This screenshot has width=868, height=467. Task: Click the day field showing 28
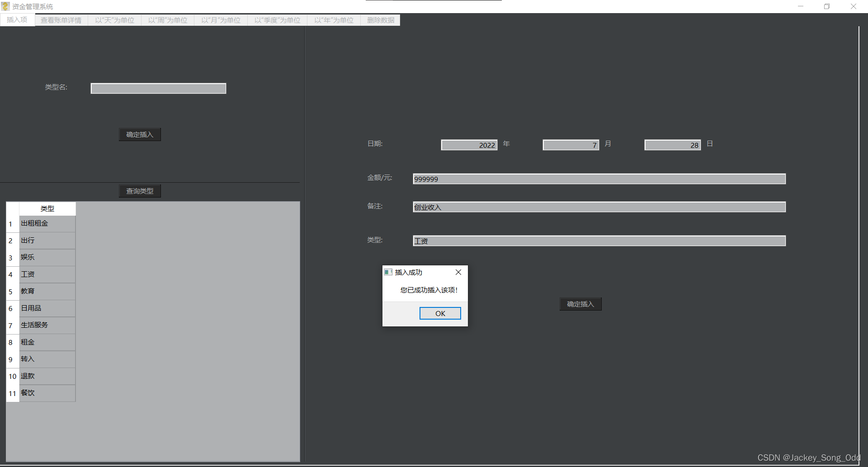click(673, 145)
